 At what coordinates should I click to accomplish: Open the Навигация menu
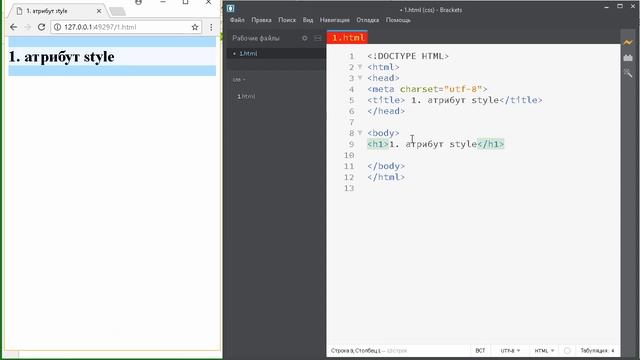pos(335,20)
